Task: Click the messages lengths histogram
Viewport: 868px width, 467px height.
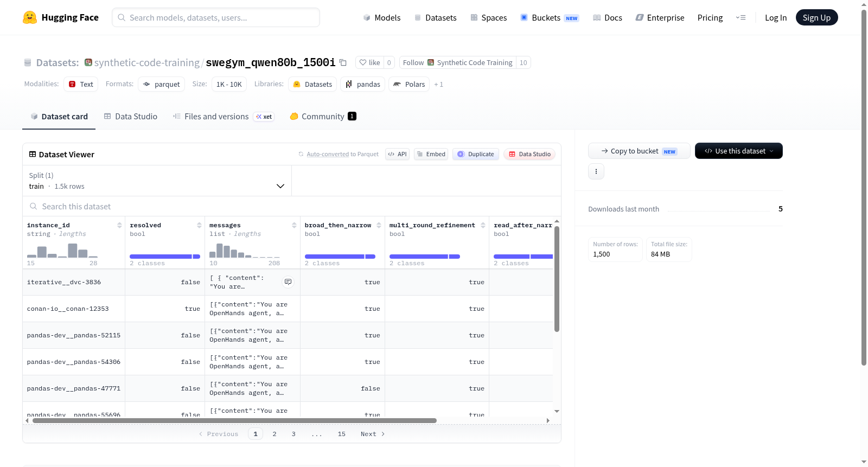Action: tap(245, 250)
